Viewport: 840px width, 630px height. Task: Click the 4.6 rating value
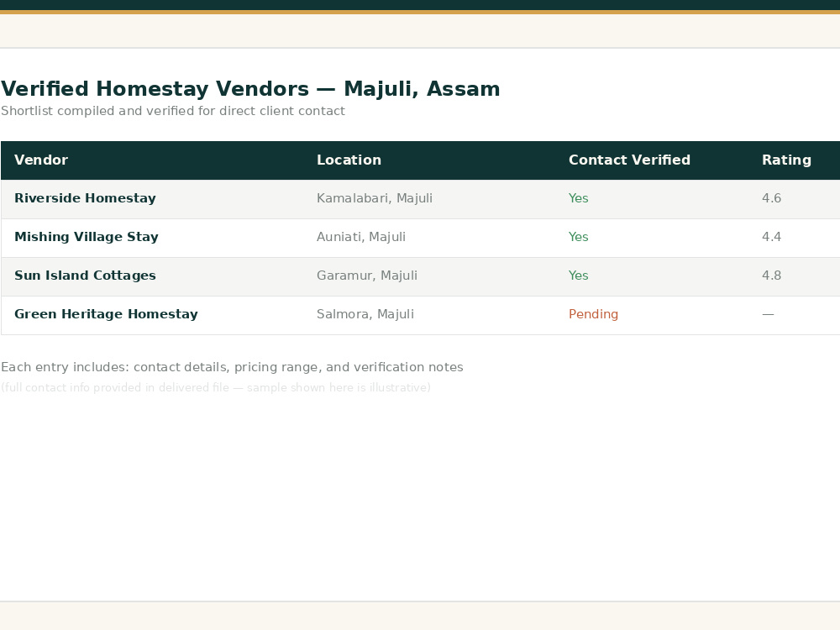point(771,198)
